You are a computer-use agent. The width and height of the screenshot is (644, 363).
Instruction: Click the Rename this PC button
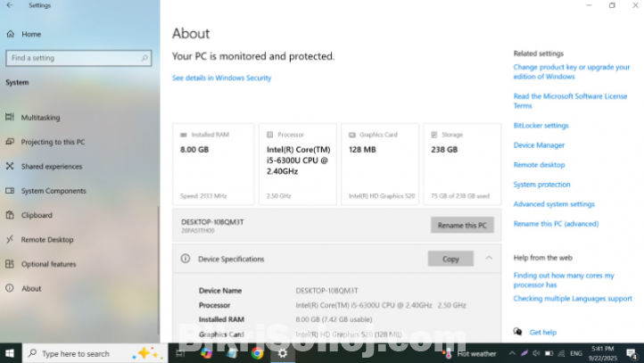tap(461, 225)
